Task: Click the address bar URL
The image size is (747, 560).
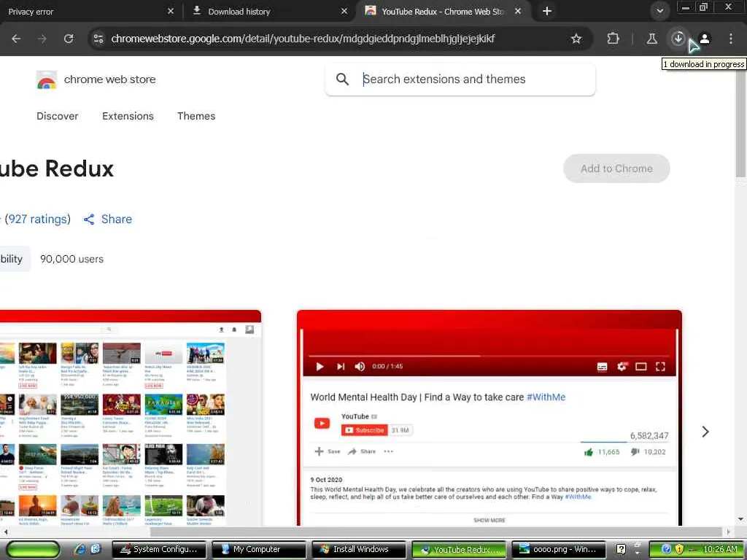Action: click(x=303, y=39)
